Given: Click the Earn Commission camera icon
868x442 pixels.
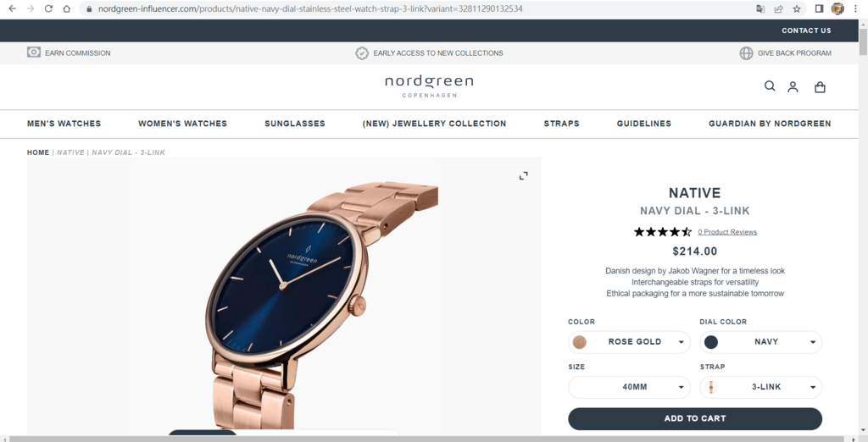Looking at the screenshot, I should (x=34, y=52).
